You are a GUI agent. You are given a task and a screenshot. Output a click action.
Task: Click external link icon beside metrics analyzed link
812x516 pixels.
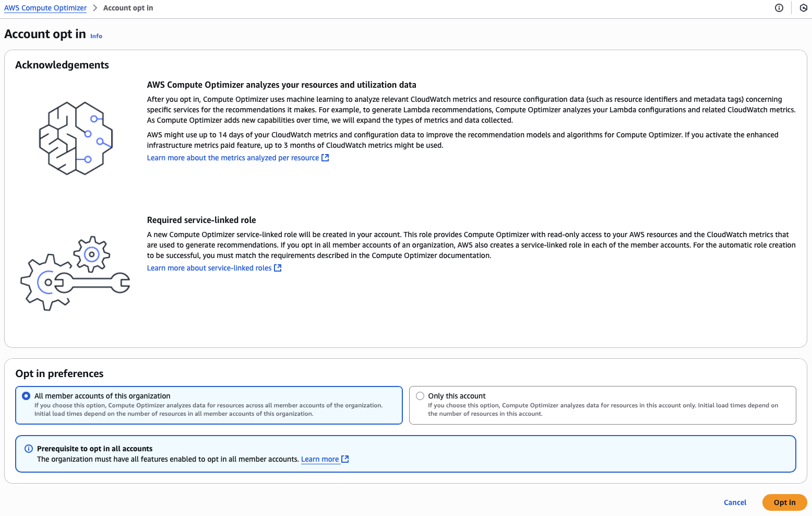pyautogui.click(x=325, y=158)
